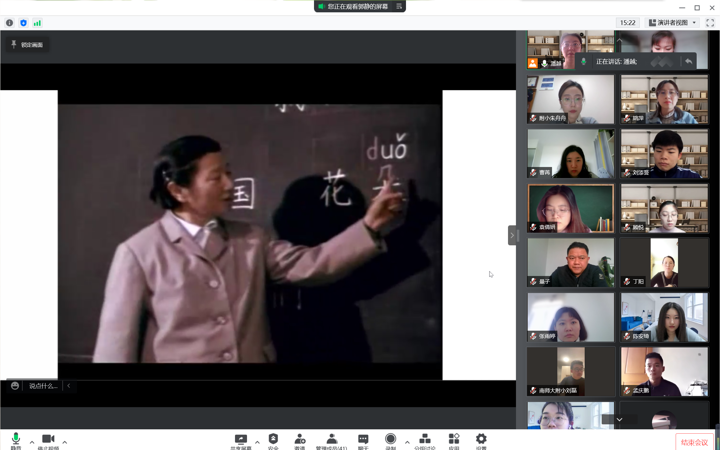Collapse the chat bar with left chevron
This screenshot has height=450, width=720.
[68, 386]
